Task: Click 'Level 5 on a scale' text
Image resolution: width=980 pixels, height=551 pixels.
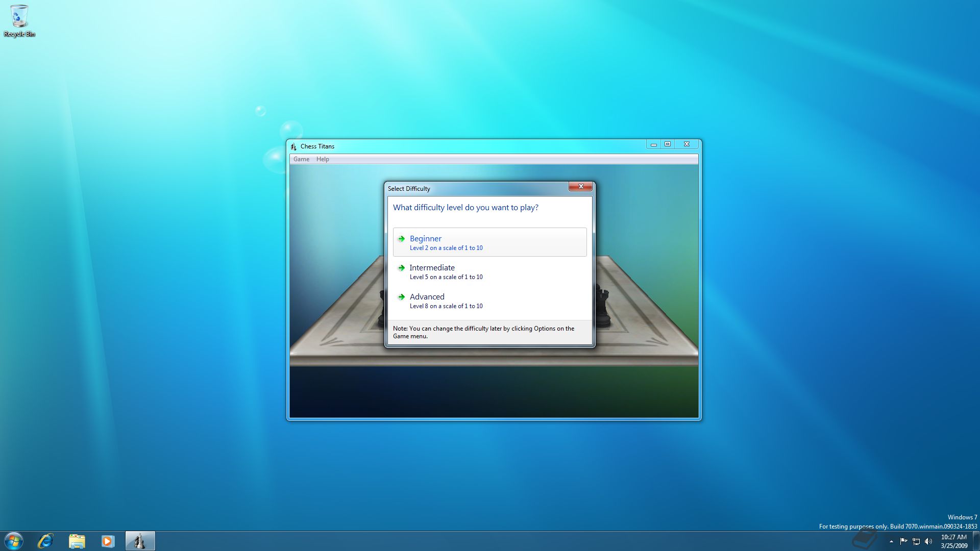Action: (x=446, y=277)
